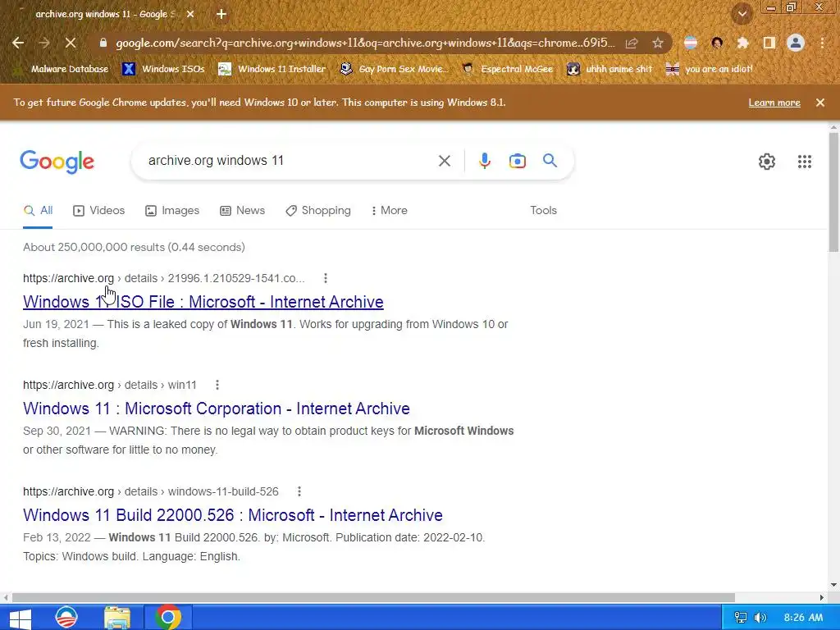
Task: Open the Obama logo taskbar app
Action: point(66,618)
